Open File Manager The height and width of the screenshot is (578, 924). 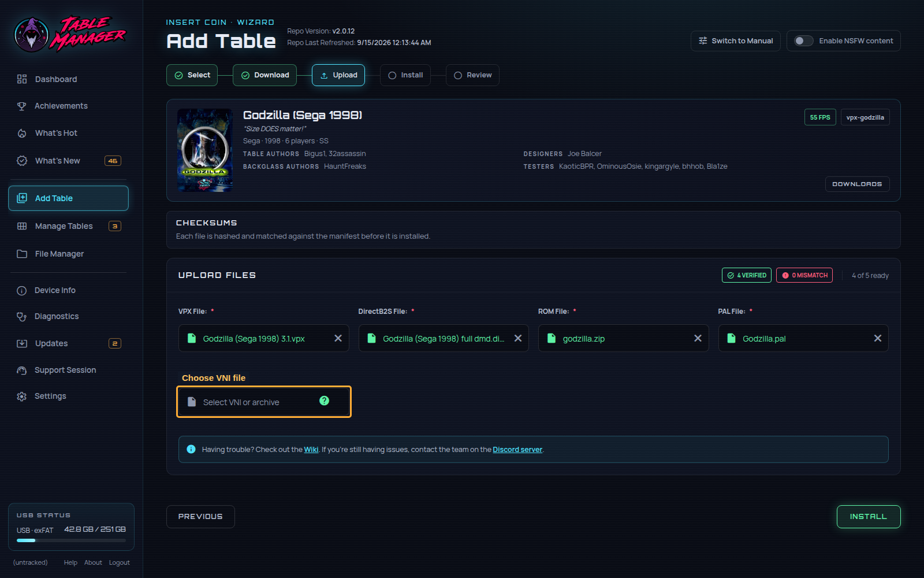pos(68,254)
